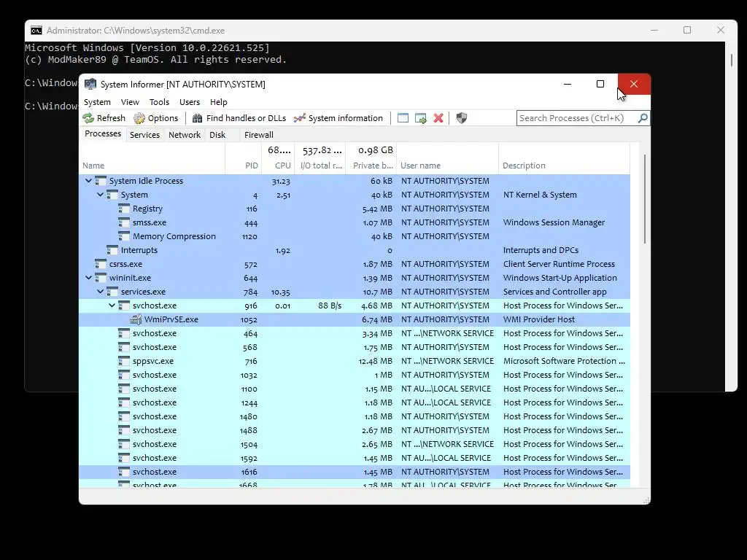Image resolution: width=747 pixels, height=560 pixels.
Task: Click Microsoft Software Protection description
Action: [564, 361]
